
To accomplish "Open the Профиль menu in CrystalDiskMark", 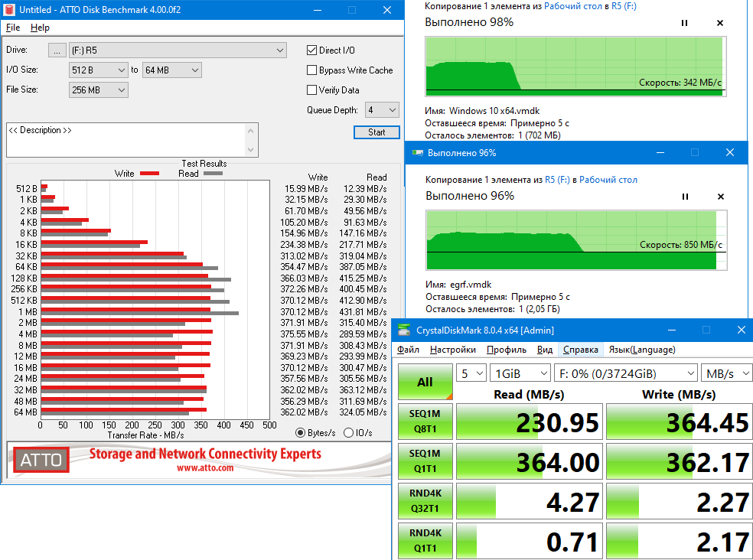I will click(506, 350).
